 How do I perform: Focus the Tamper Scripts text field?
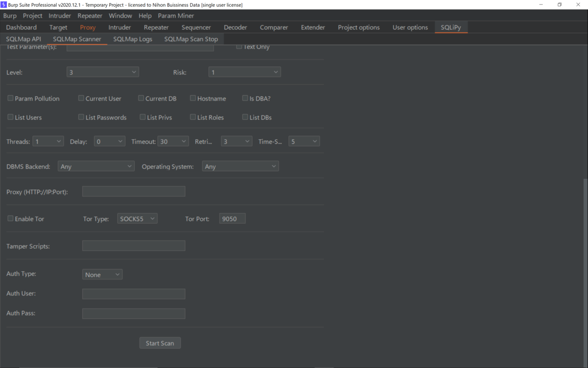click(x=134, y=245)
